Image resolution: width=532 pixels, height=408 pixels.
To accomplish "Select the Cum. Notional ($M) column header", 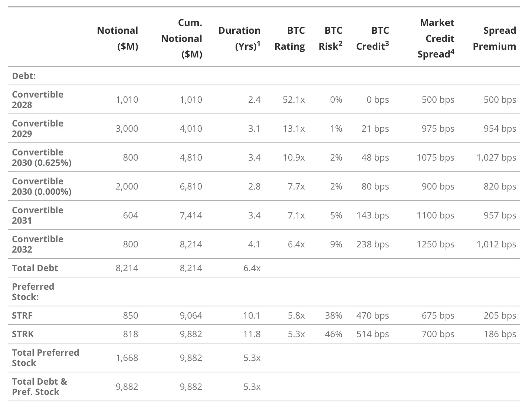I will [182, 38].
